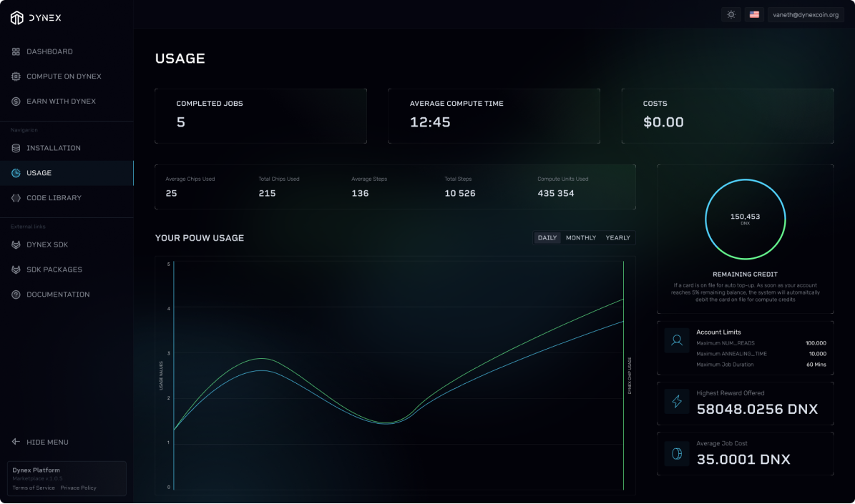This screenshot has height=504, width=855.
Task: Toggle light mode with the sun icon
Action: tap(731, 15)
